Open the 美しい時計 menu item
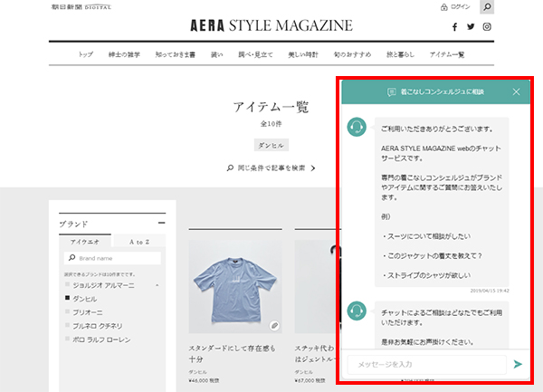The image size is (543, 392). pyautogui.click(x=303, y=54)
